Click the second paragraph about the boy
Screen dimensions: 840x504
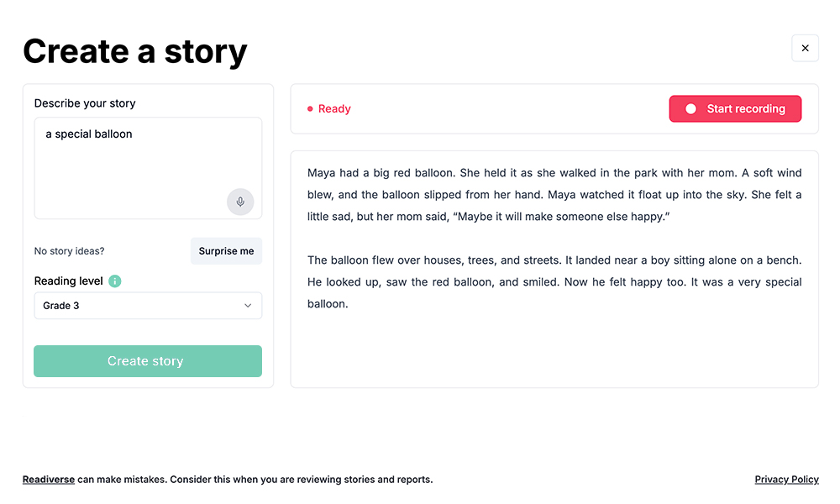pyautogui.click(x=554, y=281)
